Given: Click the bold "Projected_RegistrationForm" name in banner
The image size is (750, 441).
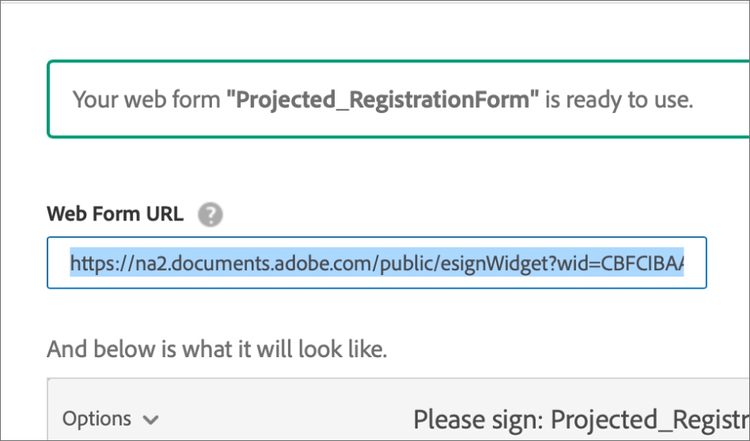Looking at the screenshot, I should pyautogui.click(x=383, y=100).
